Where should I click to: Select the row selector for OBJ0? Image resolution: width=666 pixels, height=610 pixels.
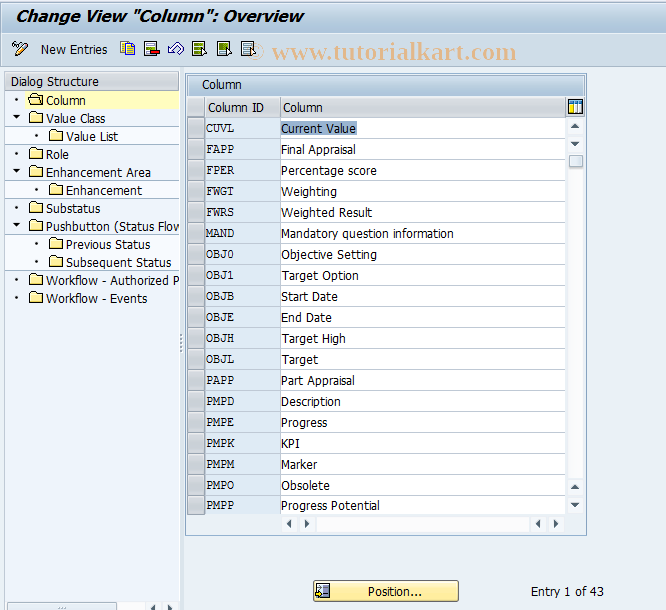click(196, 254)
